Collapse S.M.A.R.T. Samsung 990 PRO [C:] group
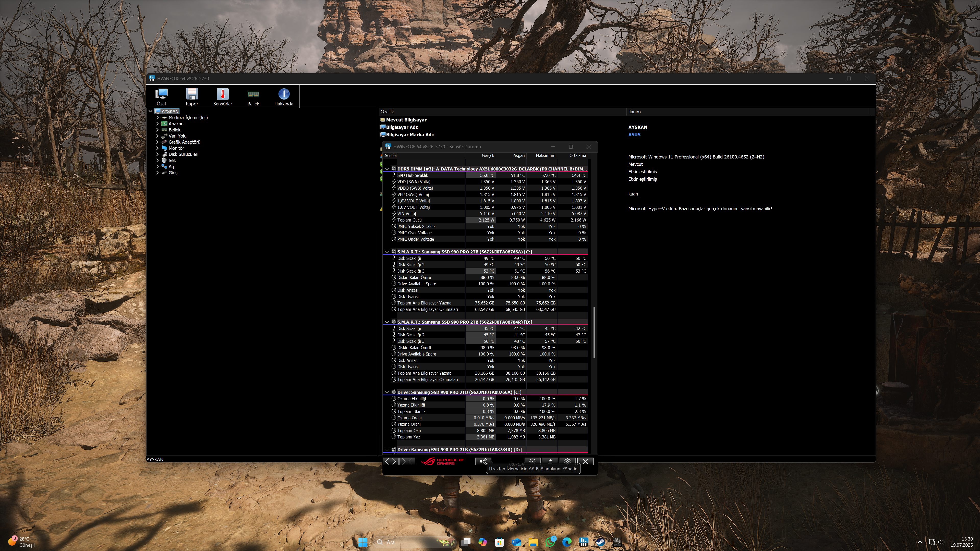Image resolution: width=980 pixels, height=551 pixels. pyautogui.click(x=387, y=252)
